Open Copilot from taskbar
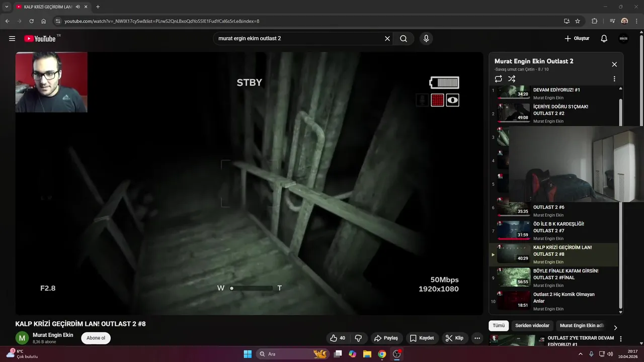This screenshot has height=362, width=644. 353,354
